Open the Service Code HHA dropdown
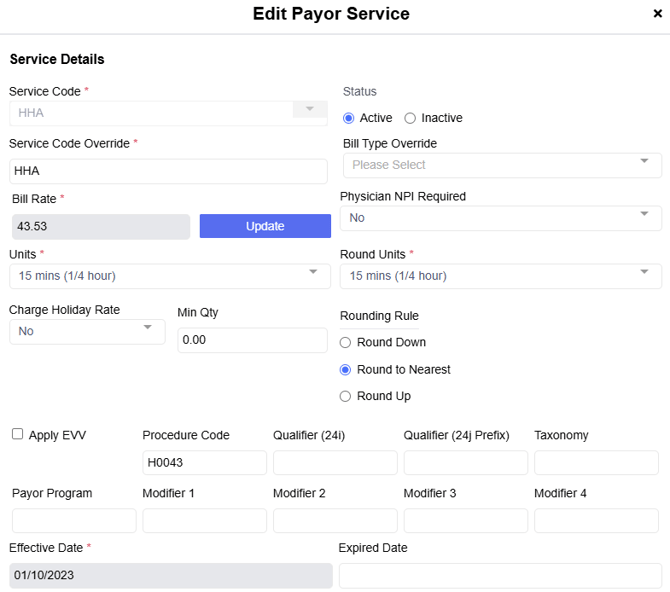The image size is (670, 592). [x=168, y=113]
